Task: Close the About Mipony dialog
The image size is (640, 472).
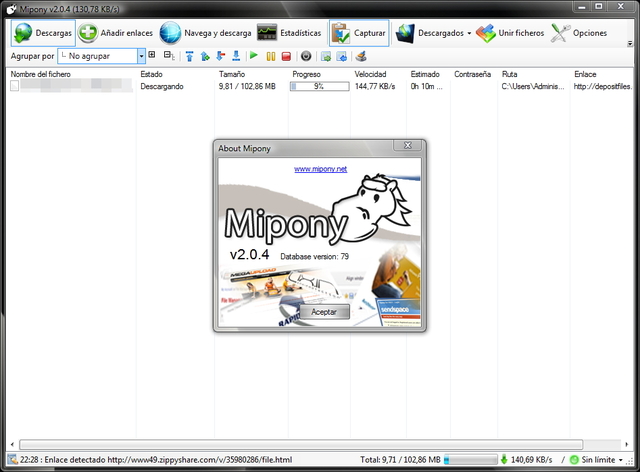Action: click(408, 145)
